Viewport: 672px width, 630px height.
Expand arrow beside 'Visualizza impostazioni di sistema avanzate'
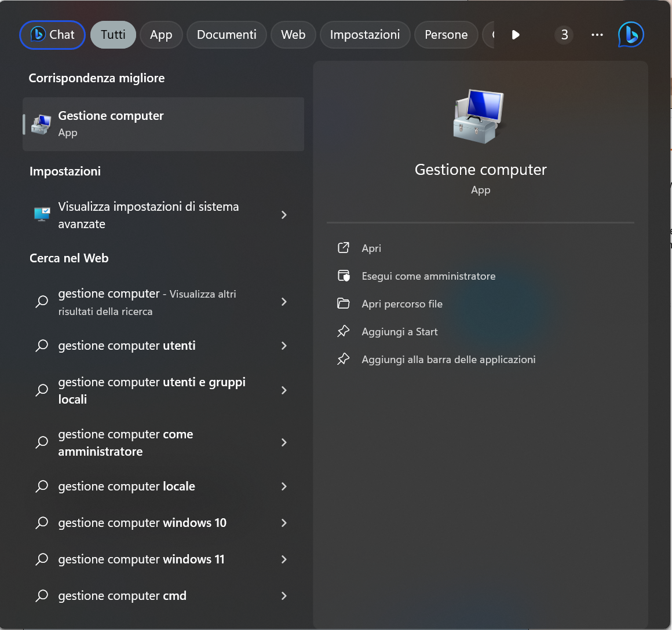pos(284,215)
